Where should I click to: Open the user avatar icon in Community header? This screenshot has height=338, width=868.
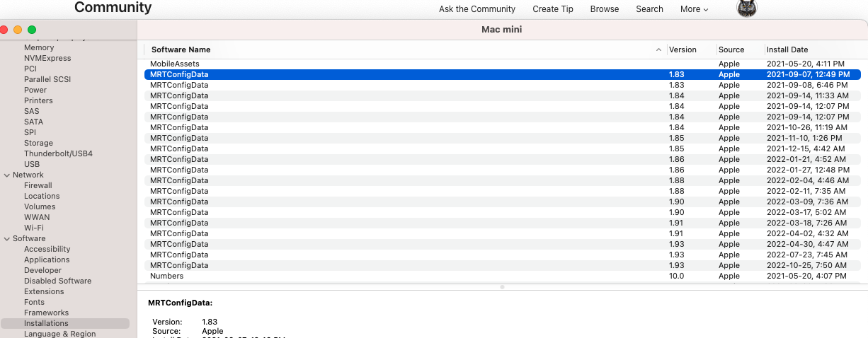[x=747, y=8]
